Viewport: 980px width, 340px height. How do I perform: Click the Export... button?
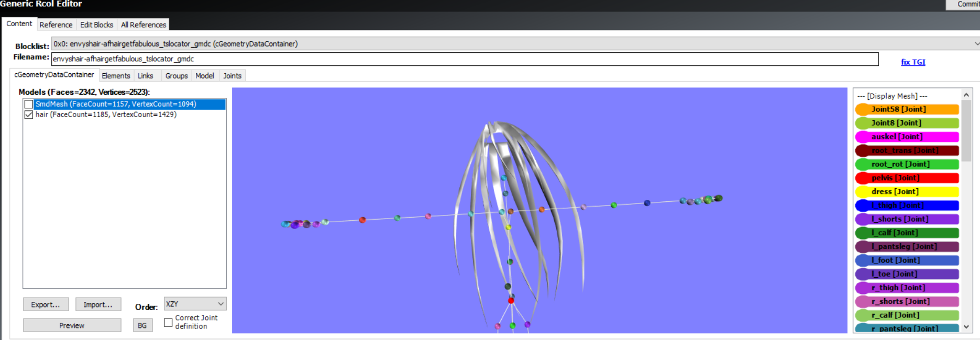[46, 304]
